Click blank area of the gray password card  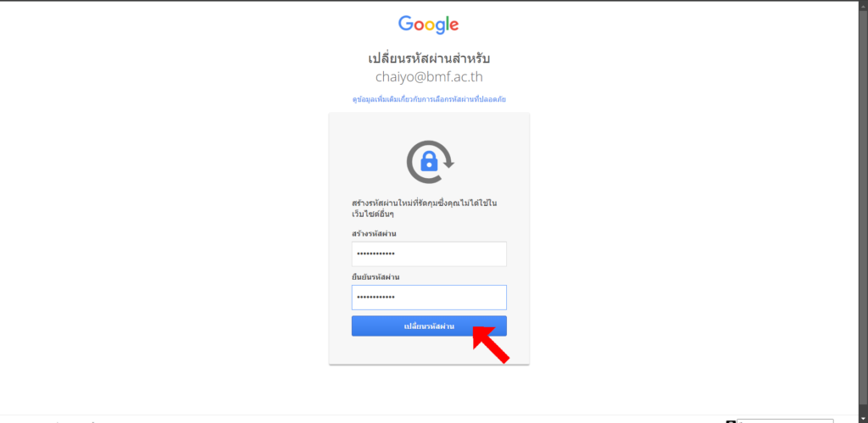429,350
